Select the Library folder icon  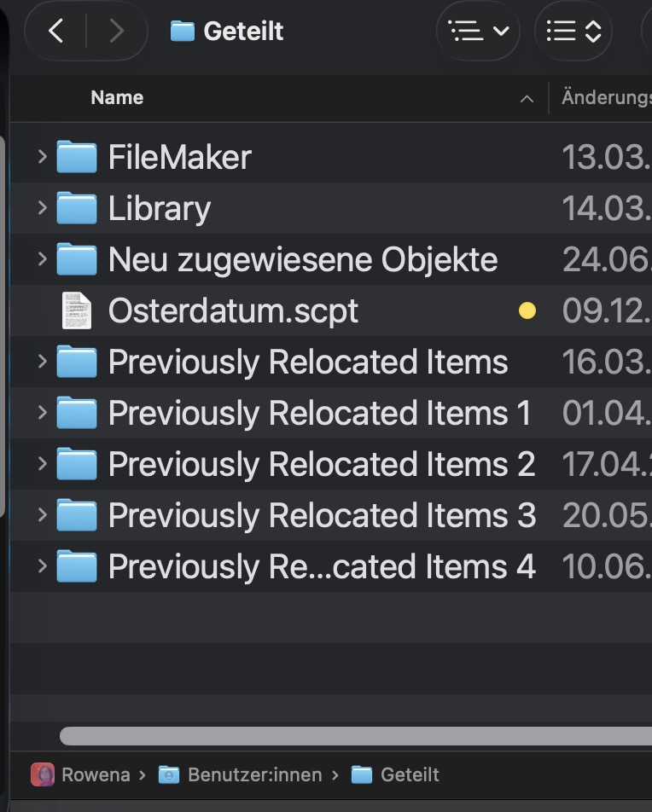[77, 208]
